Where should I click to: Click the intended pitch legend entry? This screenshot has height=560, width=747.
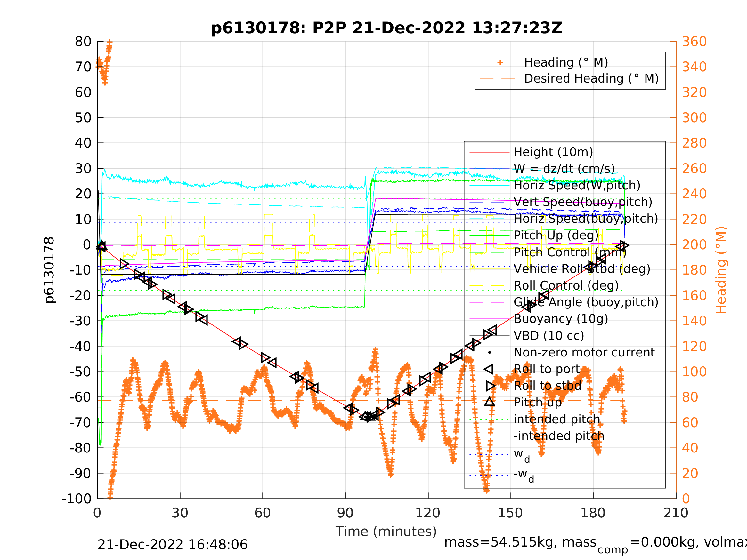[x=556, y=419]
